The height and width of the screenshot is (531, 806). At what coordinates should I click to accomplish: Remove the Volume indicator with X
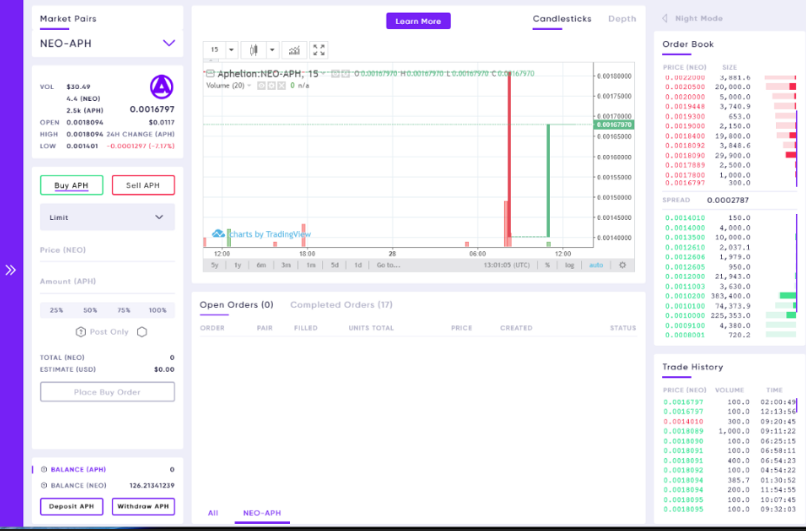(281, 85)
